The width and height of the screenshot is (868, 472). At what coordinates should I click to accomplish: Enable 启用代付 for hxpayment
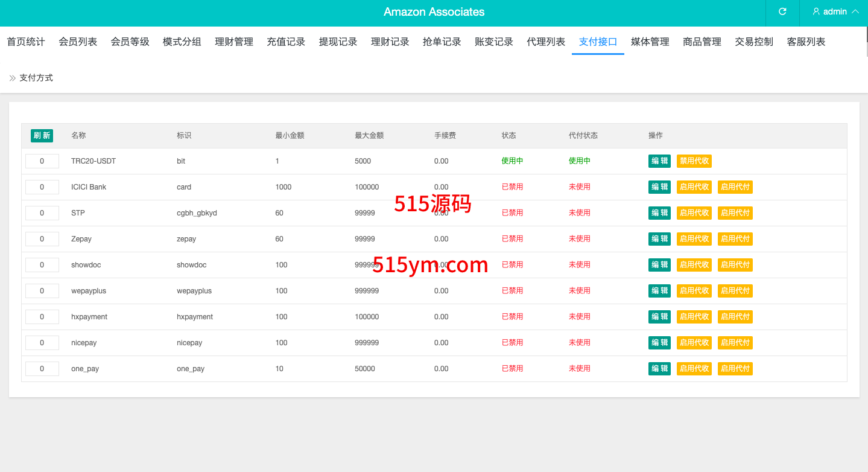coord(735,317)
